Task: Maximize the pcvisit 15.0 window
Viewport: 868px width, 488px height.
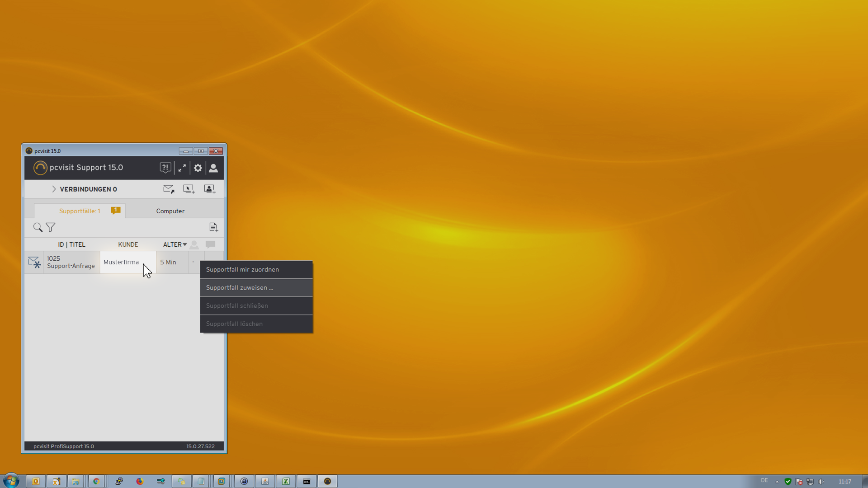Action: click(x=201, y=151)
